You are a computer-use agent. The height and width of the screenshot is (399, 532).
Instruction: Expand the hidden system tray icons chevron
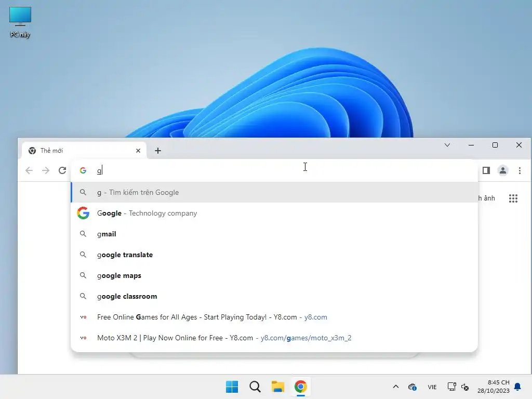pos(395,387)
